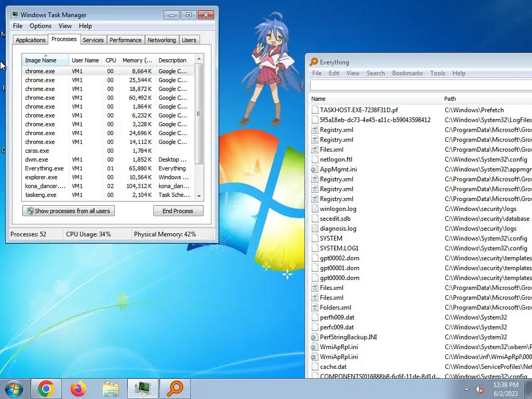532x399 pixels.
Task: Open the Everything File menu
Action: (317, 73)
